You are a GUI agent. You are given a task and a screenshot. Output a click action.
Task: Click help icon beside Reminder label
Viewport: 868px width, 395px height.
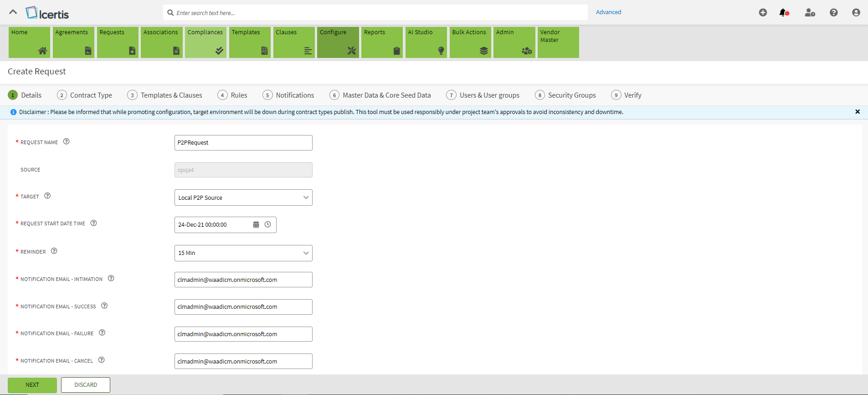[x=54, y=251]
